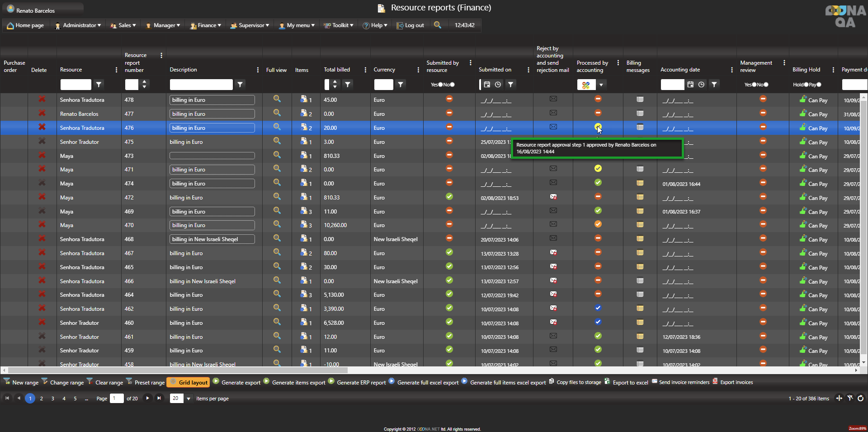Click the Grid layout button
Image resolution: width=868 pixels, height=432 pixels.
tap(189, 382)
